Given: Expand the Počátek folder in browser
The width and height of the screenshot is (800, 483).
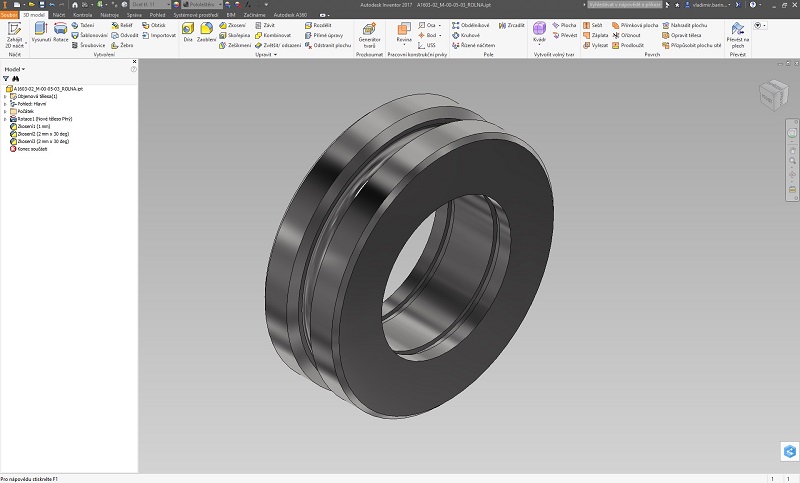Looking at the screenshot, I should tap(5, 110).
